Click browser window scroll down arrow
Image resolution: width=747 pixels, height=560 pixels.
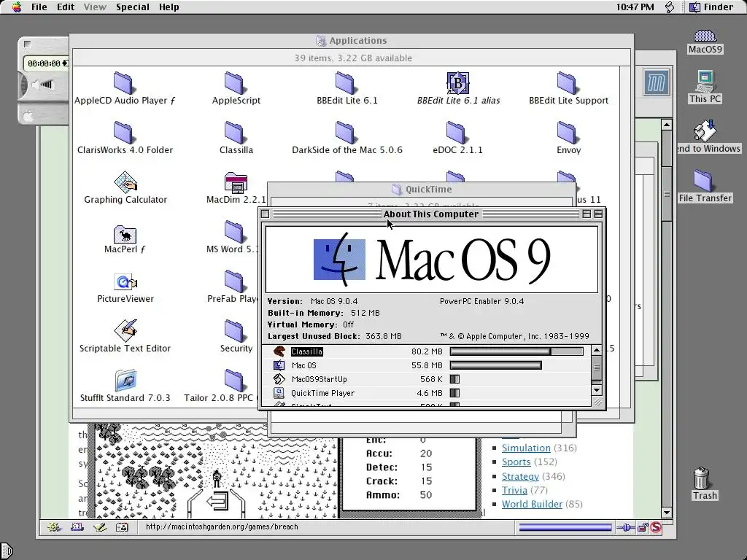(x=667, y=513)
